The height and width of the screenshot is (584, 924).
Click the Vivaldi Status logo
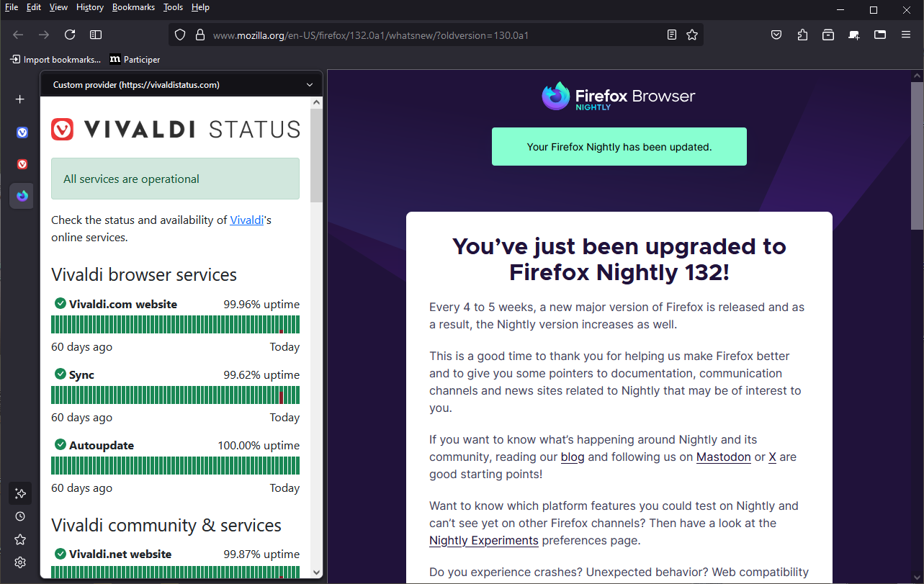(175, 129)
